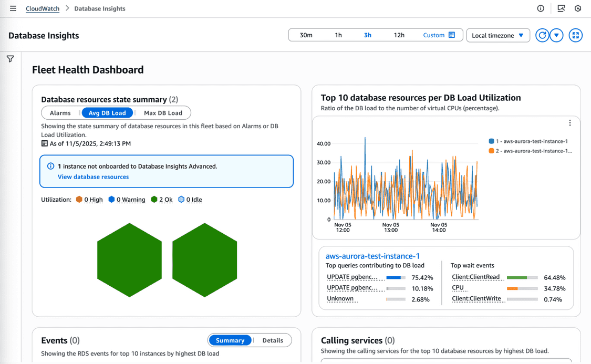Enter fullscreen mode using the expand icon
591x364 pixels.
pos(576,35)
